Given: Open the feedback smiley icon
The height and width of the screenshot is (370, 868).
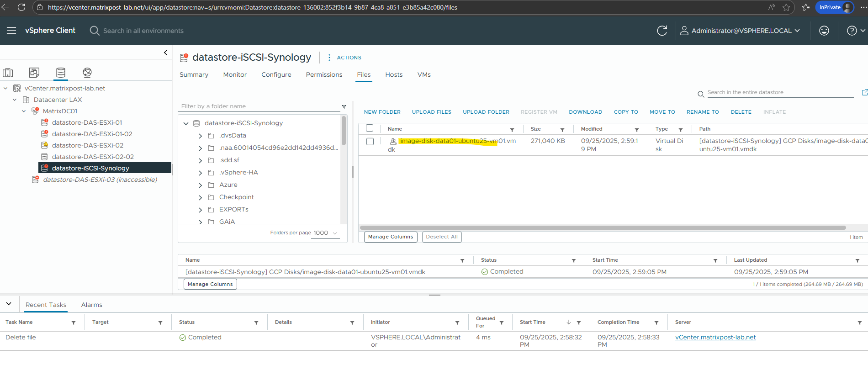Looking at the screenshot, I should click(x=824, y=31).
